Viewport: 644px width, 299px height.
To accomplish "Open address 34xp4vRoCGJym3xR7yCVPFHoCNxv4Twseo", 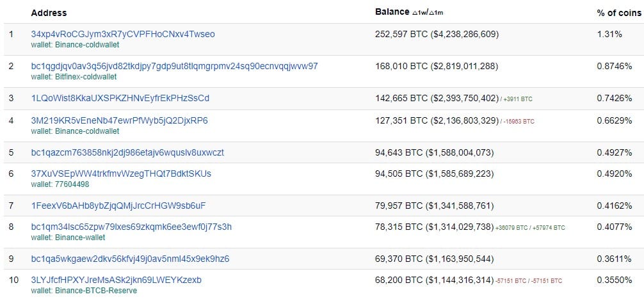I will point(123,34).
